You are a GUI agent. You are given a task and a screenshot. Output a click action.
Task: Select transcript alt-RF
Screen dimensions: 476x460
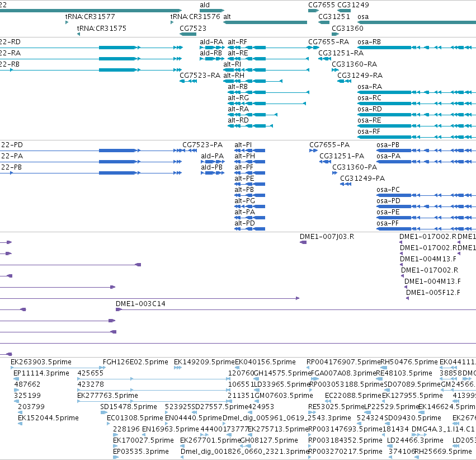point(237,42)
